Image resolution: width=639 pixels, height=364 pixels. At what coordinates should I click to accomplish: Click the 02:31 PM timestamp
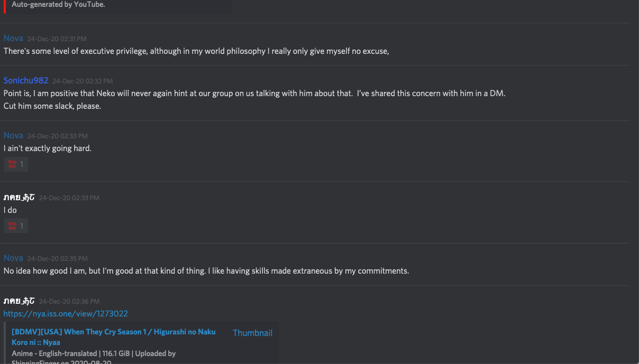57,39
